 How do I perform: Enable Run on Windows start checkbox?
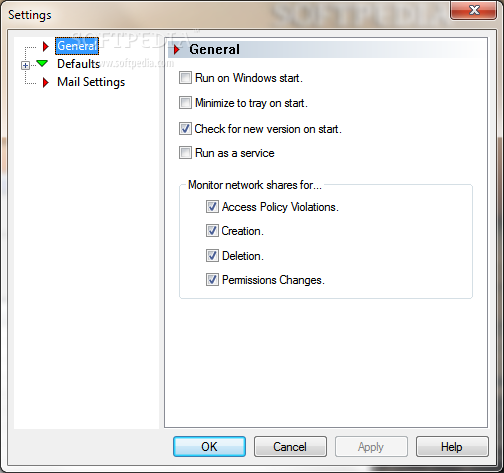coord(185,78)
